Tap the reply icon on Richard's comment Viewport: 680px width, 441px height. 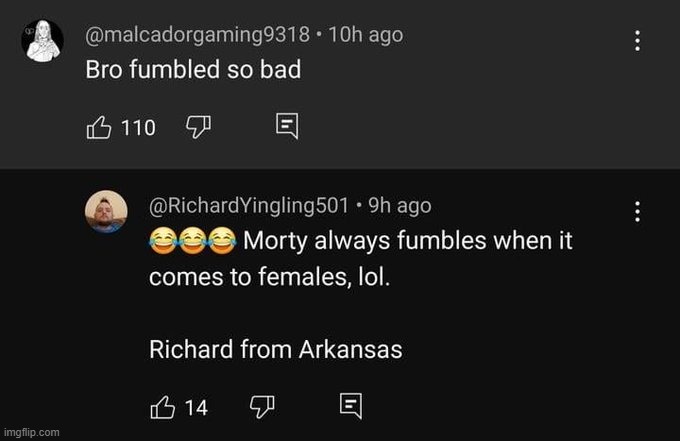point(349,406)
